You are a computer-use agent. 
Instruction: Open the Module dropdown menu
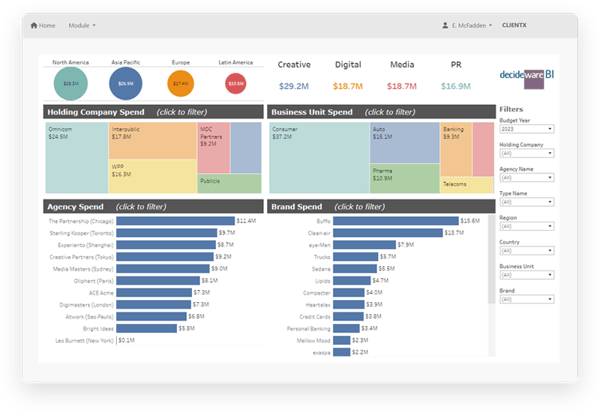tap(82, 25)
